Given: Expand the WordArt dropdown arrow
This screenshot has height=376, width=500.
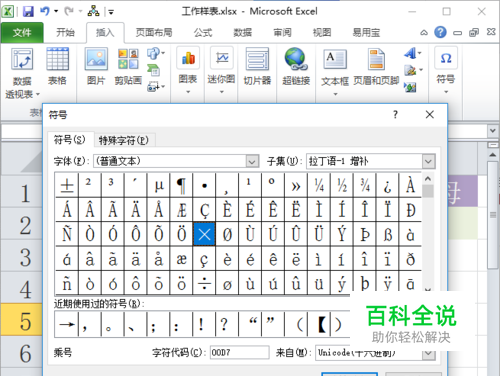Looking at the screenshot, I should coord(420,53).
